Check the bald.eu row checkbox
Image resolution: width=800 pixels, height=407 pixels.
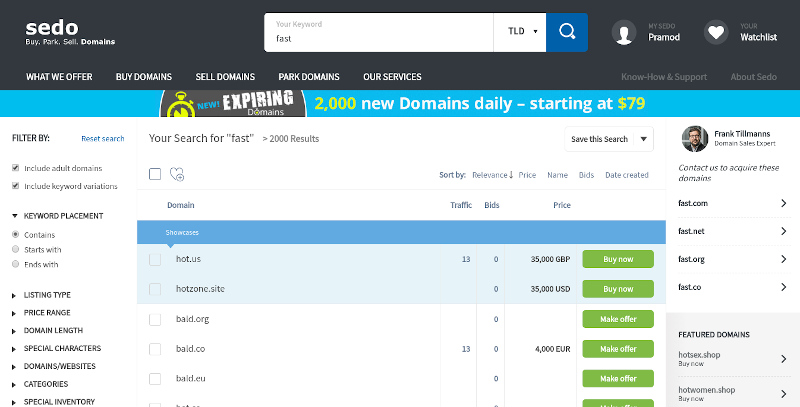pyautogui.click(x=155, y=378)
